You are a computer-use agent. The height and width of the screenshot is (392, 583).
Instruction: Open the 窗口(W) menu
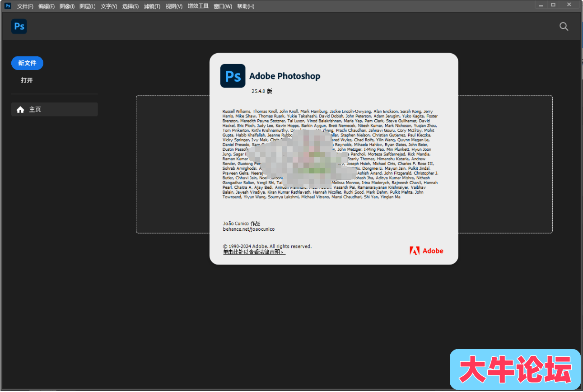click(x=223, y=6)
